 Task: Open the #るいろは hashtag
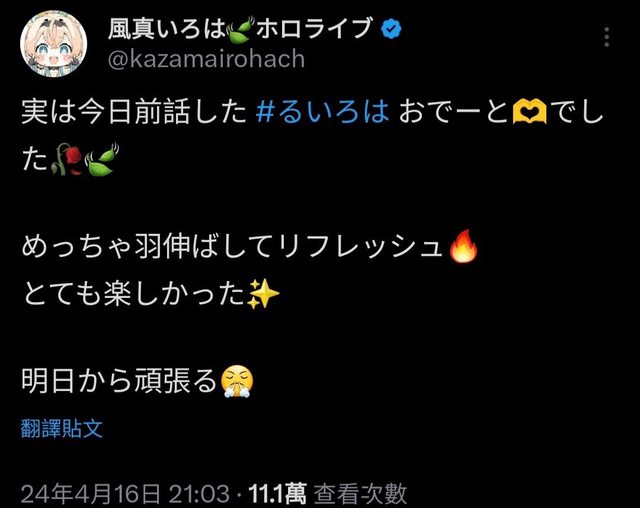coord(323,113)
